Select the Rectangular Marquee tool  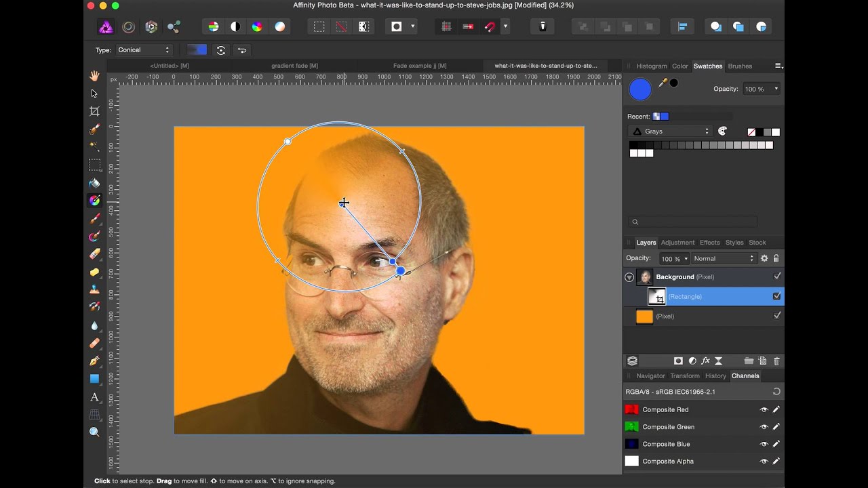[94, 165]
